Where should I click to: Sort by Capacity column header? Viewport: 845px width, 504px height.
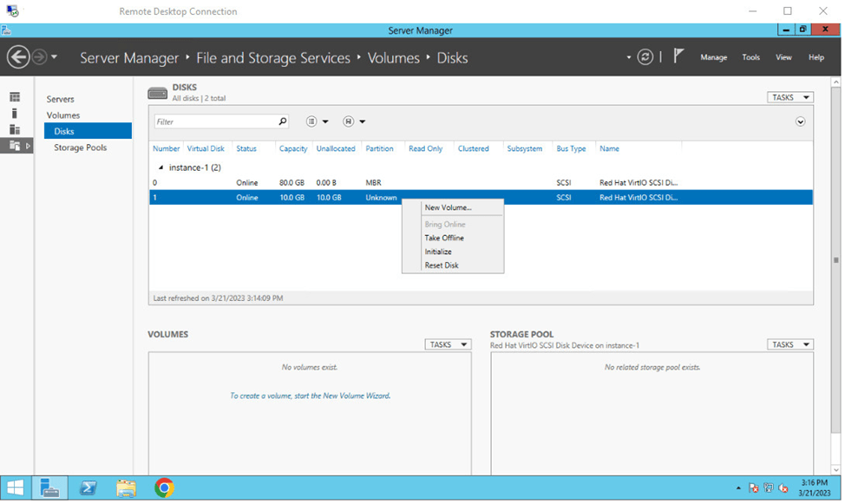(x=293, y=149)
